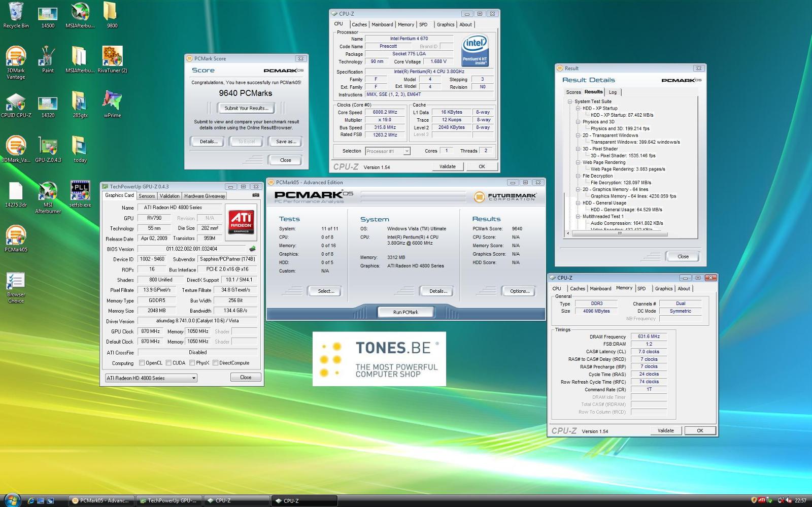The width and height of the screenshot is (812, 507).
Task: Open Validation tab in GPU-Z
Action: pos(170,196)
